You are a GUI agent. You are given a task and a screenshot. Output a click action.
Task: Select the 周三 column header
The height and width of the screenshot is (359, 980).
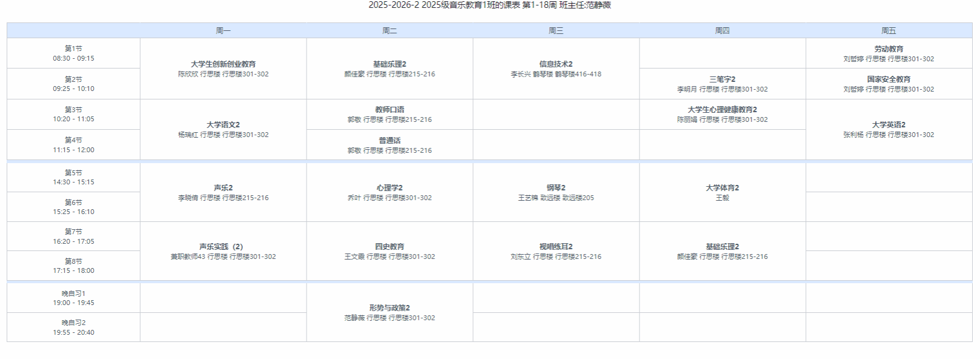pyautogui.click(x=555, y=30)
